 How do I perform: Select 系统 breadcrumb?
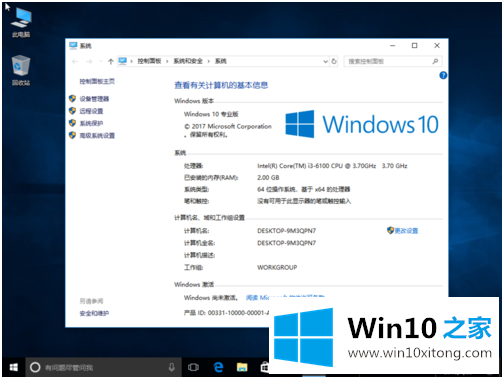(x=221, y=61)
